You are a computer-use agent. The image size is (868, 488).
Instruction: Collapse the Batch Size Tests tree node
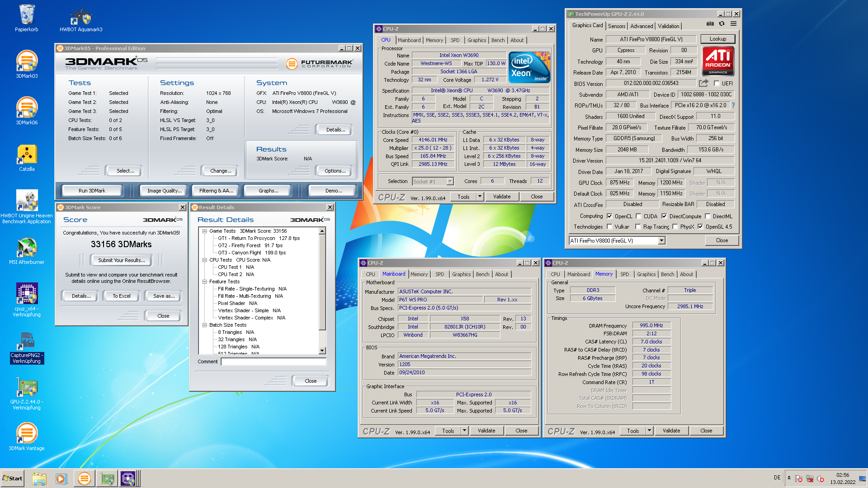204,325
